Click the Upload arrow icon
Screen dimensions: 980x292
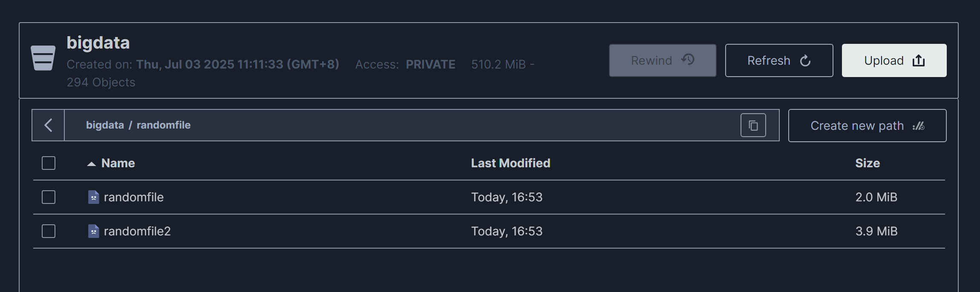(918, 61)
